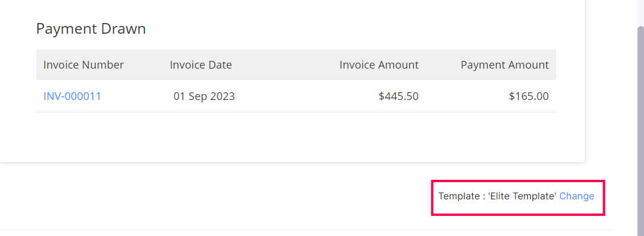This screenshot has width=644, height=236.
Task: Click the $165.00 payment amount value
Action: tap(529, 96)
